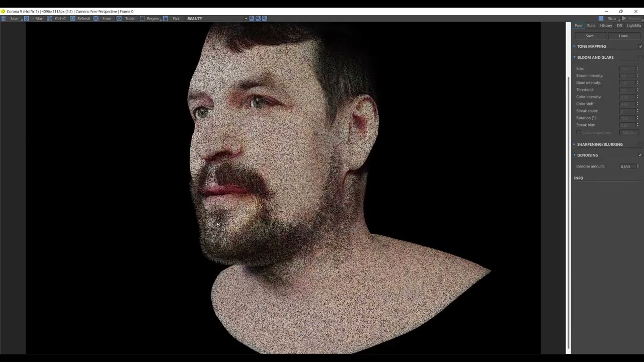Open the History tab

click(x=606, y=26)
